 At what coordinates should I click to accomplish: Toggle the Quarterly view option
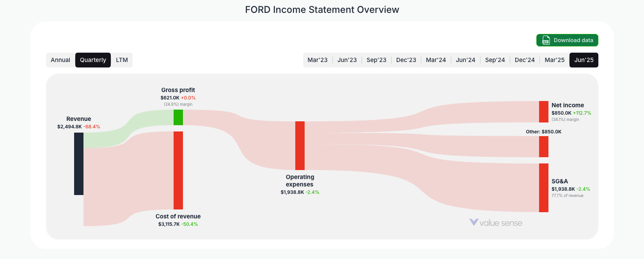[x=93, y=60]
